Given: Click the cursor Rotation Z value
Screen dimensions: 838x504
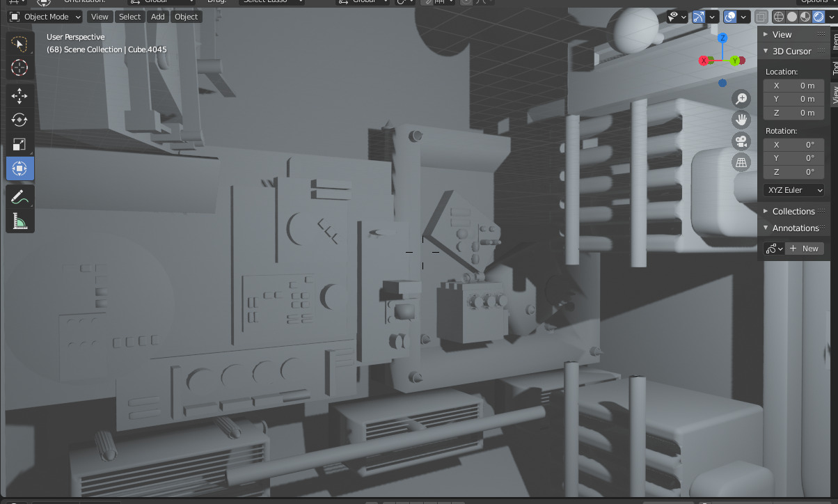Looking at the screenshot, I should pyautogui.click(x=793, y=172).
